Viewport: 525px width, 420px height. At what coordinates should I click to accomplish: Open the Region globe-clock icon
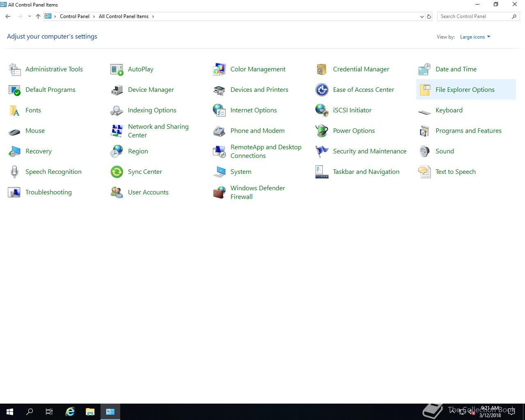[117, 151]
